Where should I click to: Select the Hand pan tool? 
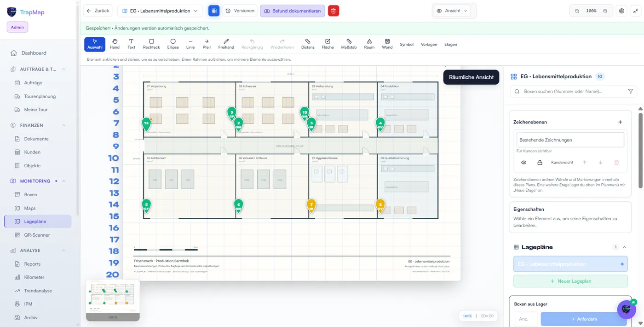pos(115,44)
